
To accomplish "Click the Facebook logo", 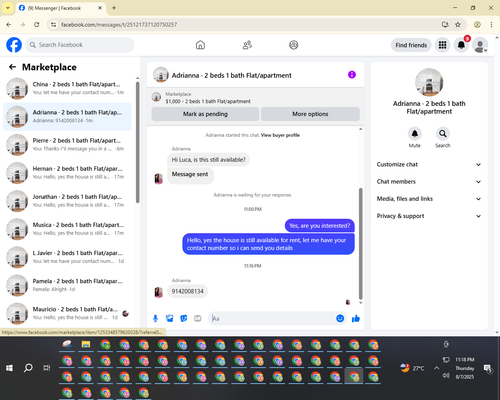I will pyautogui.click(x=14, y=45).
